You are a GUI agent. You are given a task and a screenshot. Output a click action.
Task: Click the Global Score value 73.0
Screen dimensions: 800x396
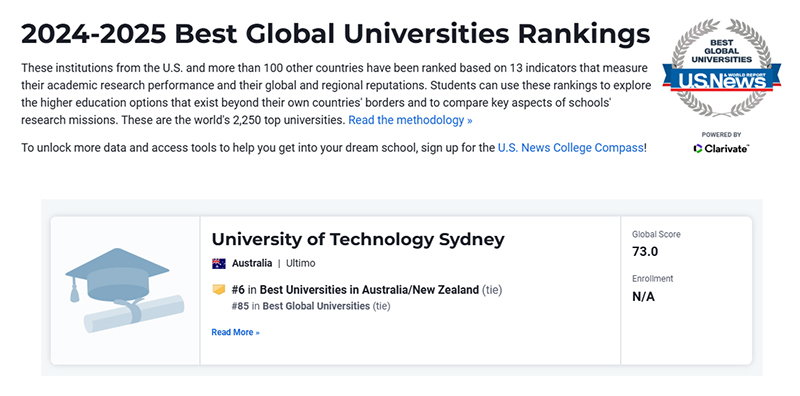tap(645, 252)
